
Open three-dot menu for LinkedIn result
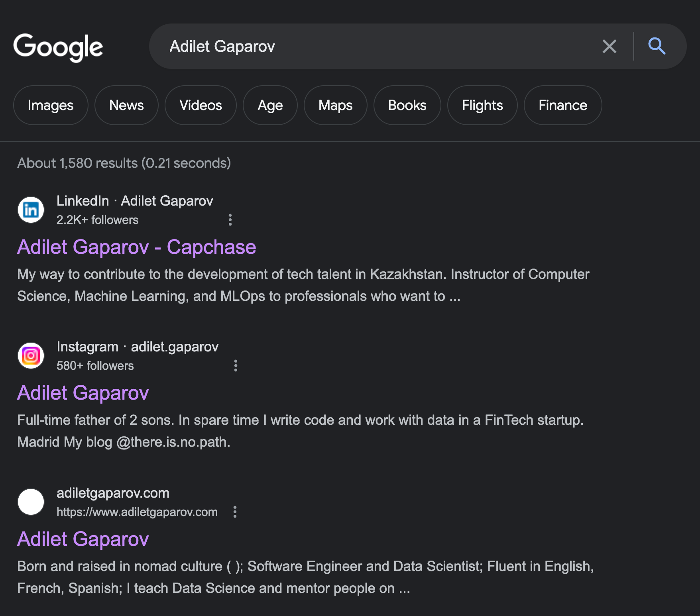tap(230, 220)
